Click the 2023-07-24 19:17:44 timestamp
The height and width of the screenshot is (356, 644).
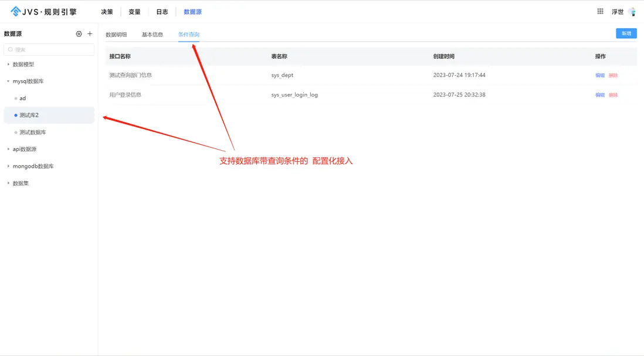(x=459, y=75)
